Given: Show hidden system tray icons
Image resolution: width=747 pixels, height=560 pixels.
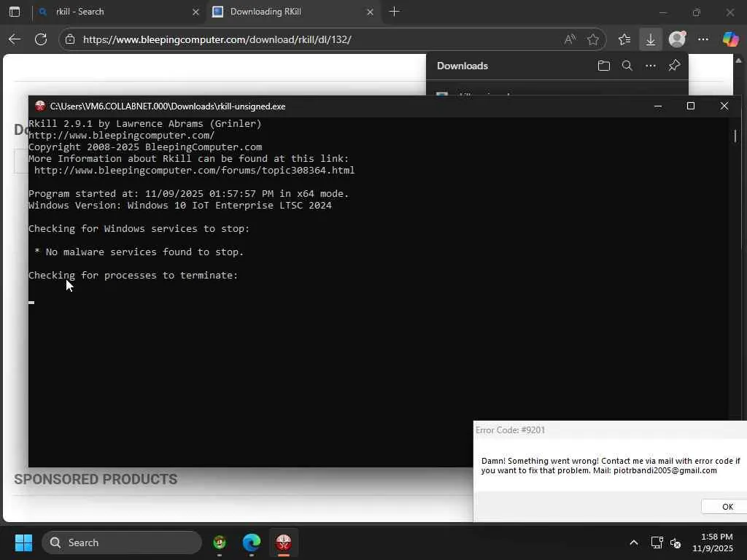Looking at the screenshot, I should [634, 542].
